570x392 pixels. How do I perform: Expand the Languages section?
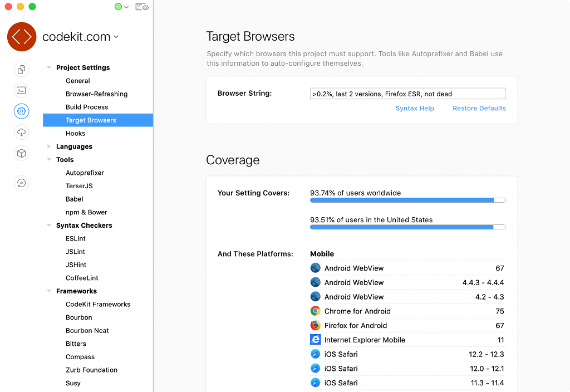[x=49, y=146]
